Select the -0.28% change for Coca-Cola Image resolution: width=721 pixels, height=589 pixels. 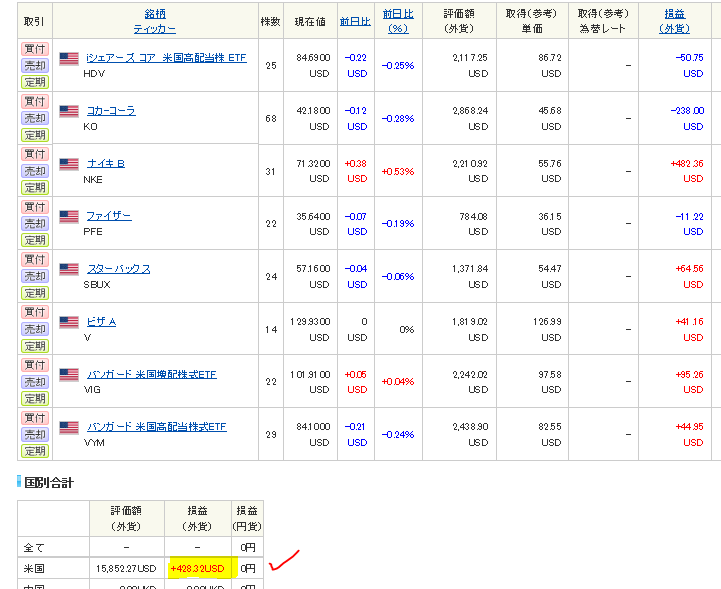coord(398,119)
